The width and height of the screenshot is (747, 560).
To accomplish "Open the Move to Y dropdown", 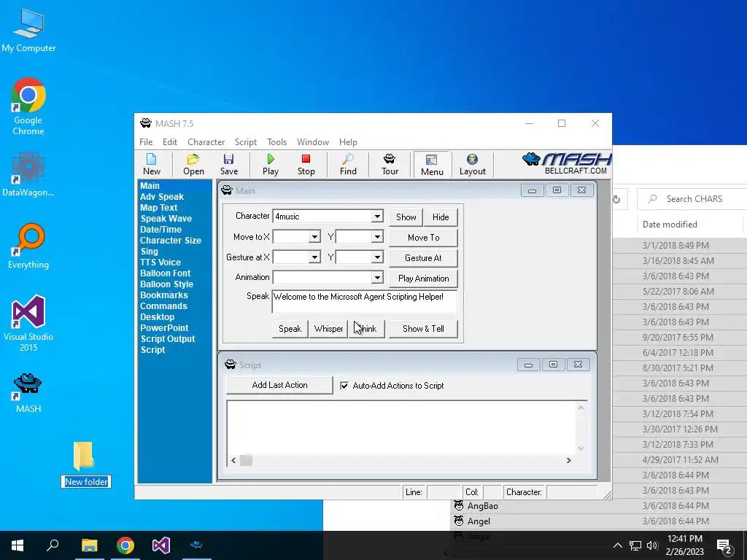I will 377,237.
